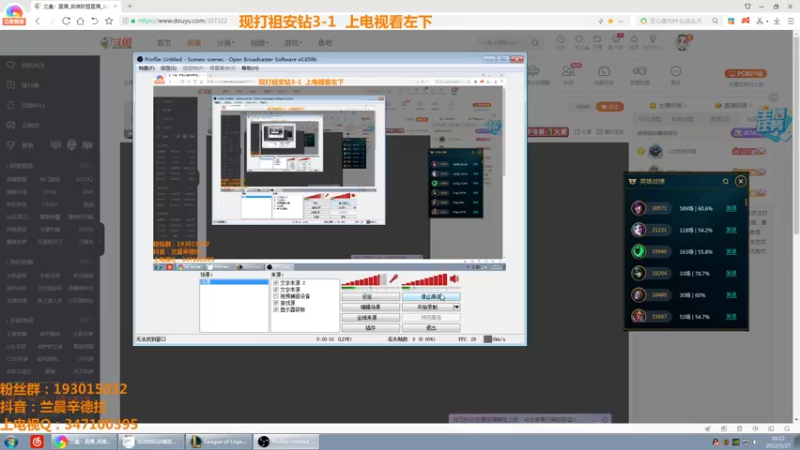The image size is (800, 450).
Task: Go to browser home page icon
Action: [80, 21]
